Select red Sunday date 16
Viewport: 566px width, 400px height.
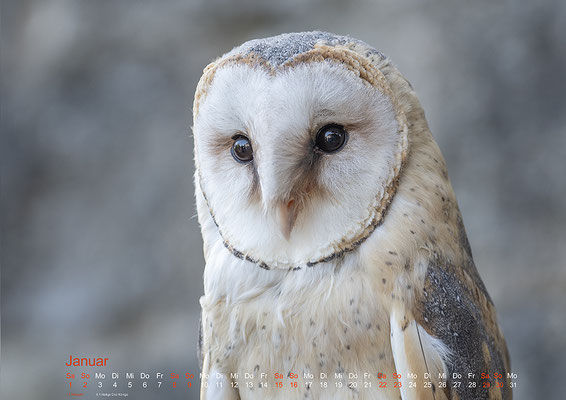294,385
